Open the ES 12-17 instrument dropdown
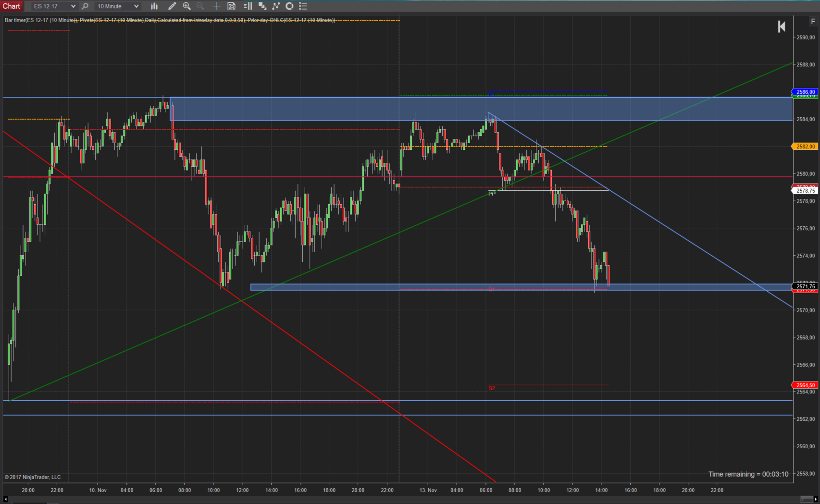 pos(54,6)
